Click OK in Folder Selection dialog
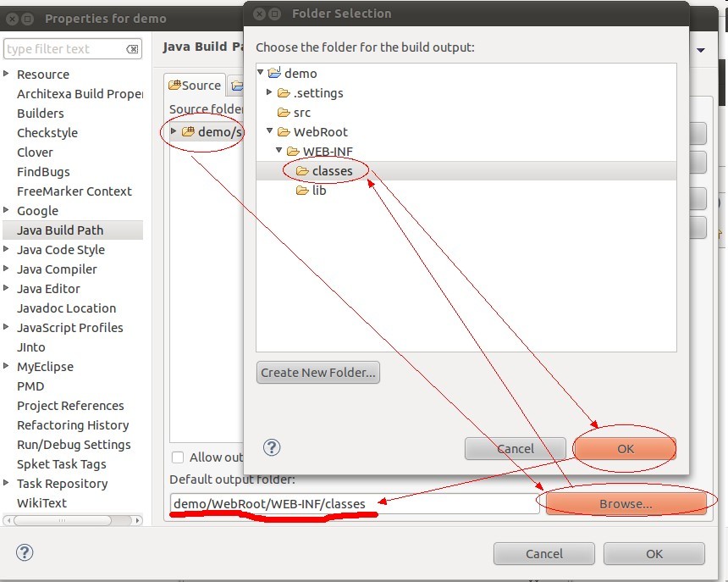Screen dimensions: 728x582 coord(625,449)
